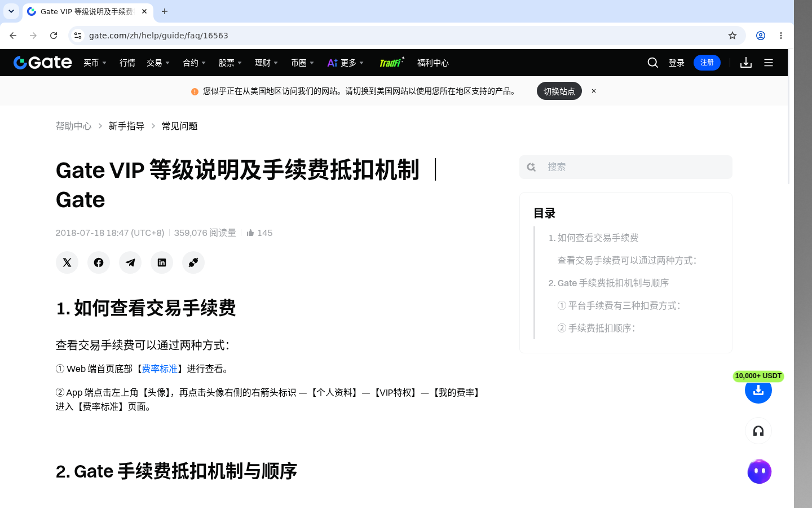Click the 2018-07-18 18:47 date text
Viewport: 812px width, 508px height.
[110, 233]
